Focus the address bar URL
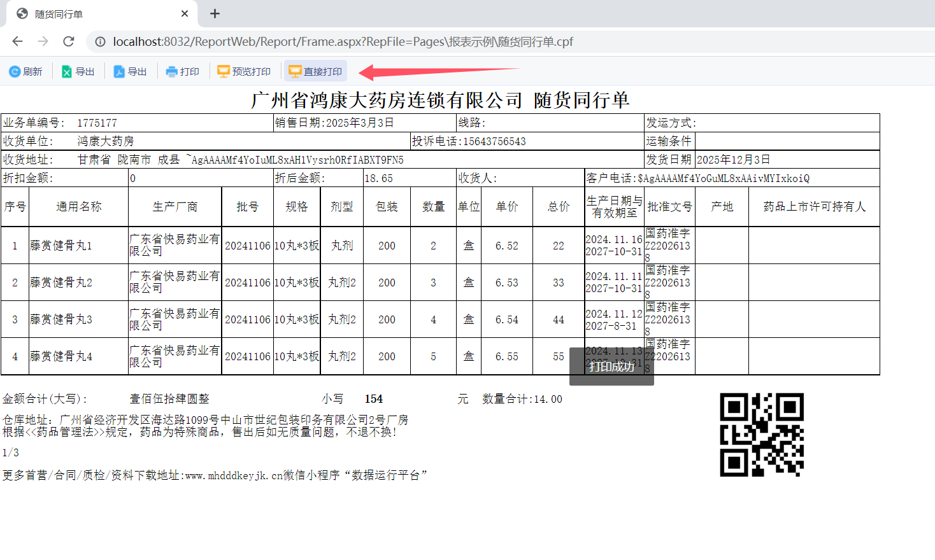 coord(343,42)
